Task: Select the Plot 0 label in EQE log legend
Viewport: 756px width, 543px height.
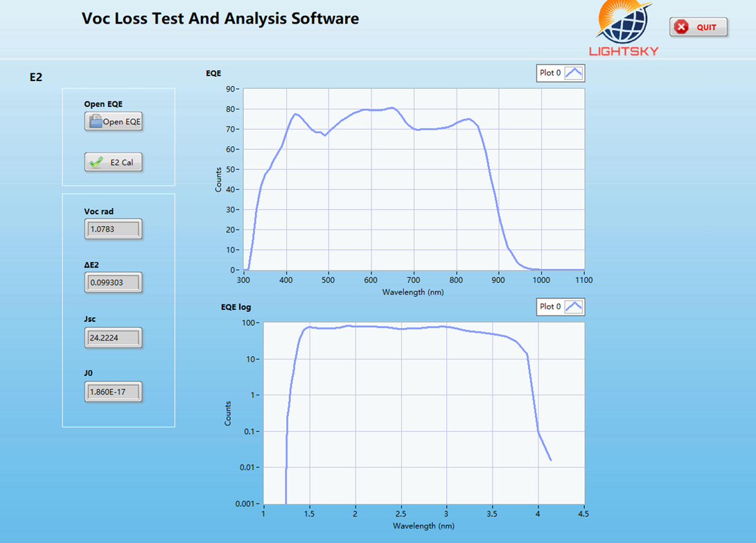Action: pyautogui.click(x=550, y=307)
